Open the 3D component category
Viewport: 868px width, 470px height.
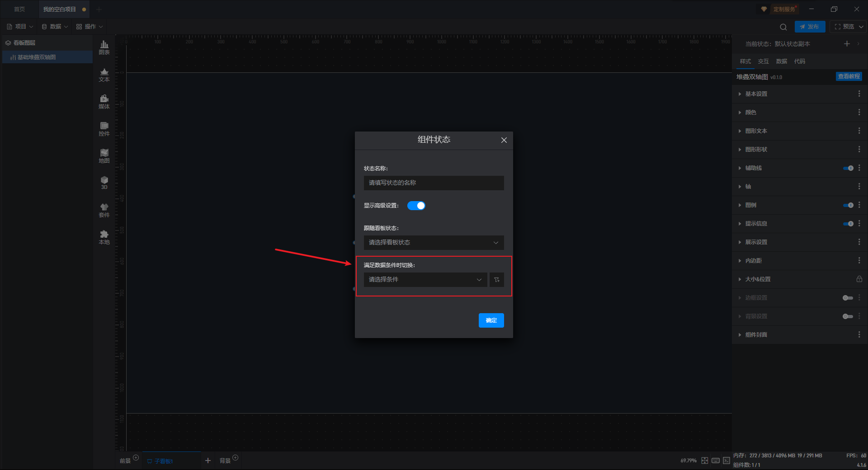104,183
